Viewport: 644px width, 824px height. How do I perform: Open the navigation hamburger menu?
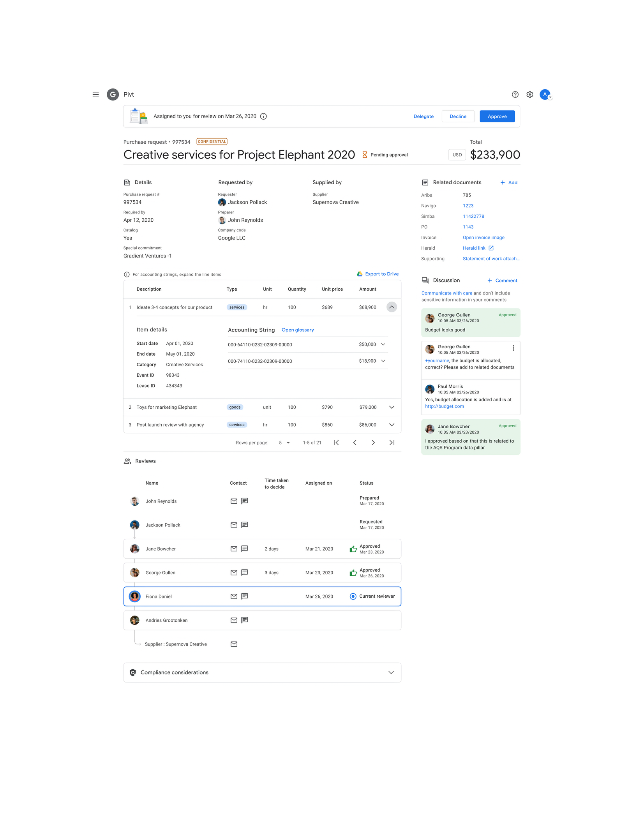[x=95, y=94]
